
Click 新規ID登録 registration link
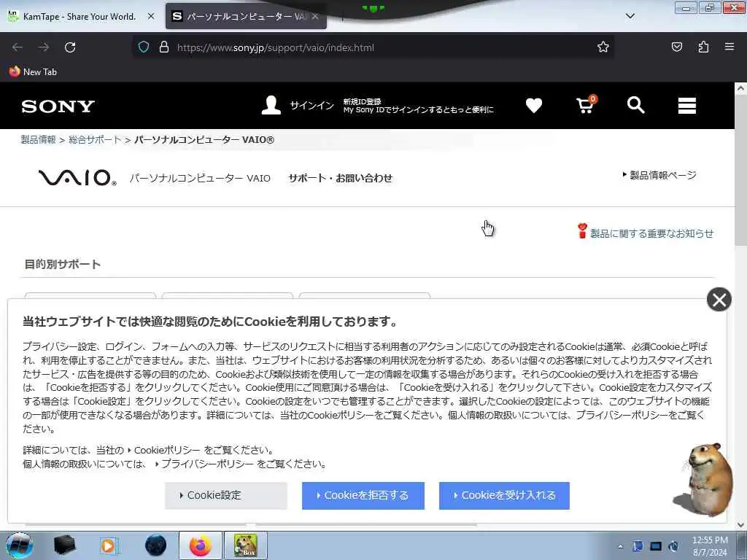point(362,101)
